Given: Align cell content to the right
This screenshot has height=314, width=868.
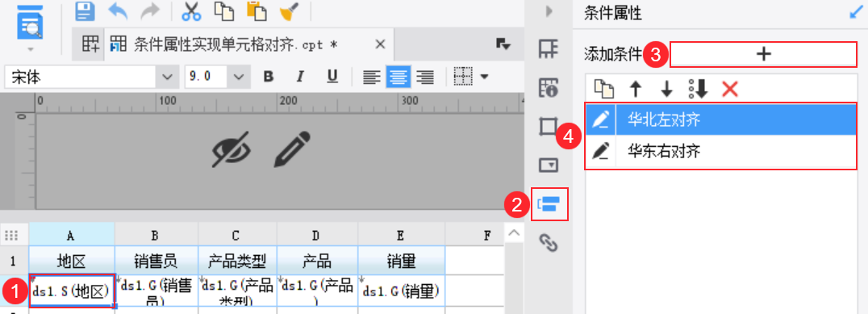Looking at the screenshot, I should coord(424,77).
